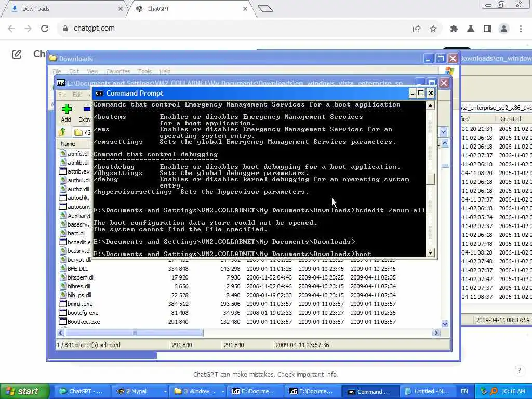
Task: Open the extensions puzzle icon
Action: pos(454,29)
